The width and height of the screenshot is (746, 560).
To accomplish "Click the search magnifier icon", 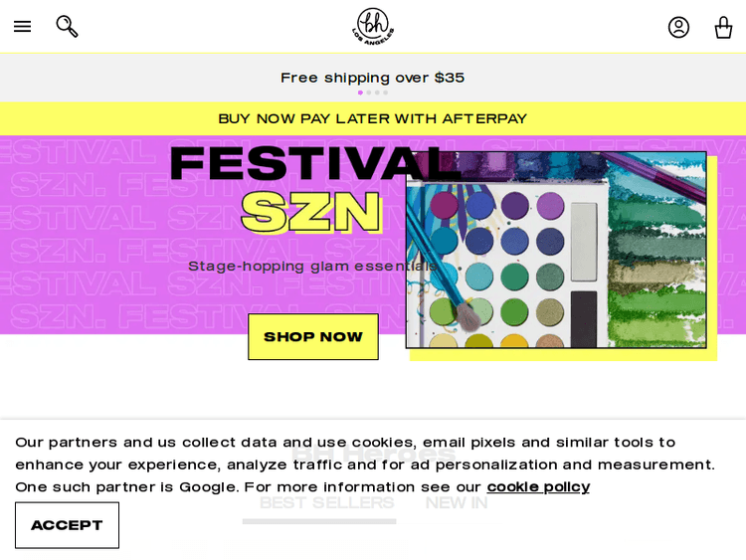I will tap(67, 27).
